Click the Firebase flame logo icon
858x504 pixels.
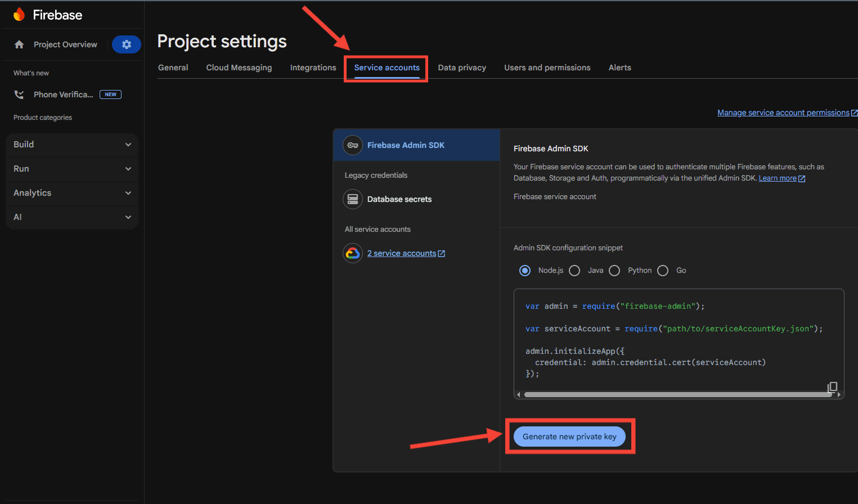(x=19, y=15)
